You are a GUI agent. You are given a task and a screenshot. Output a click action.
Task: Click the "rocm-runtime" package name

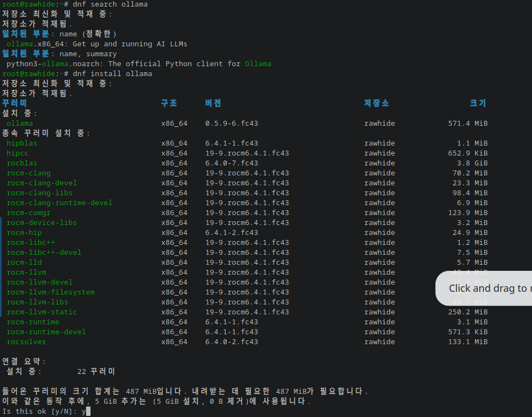click(33, 322)
